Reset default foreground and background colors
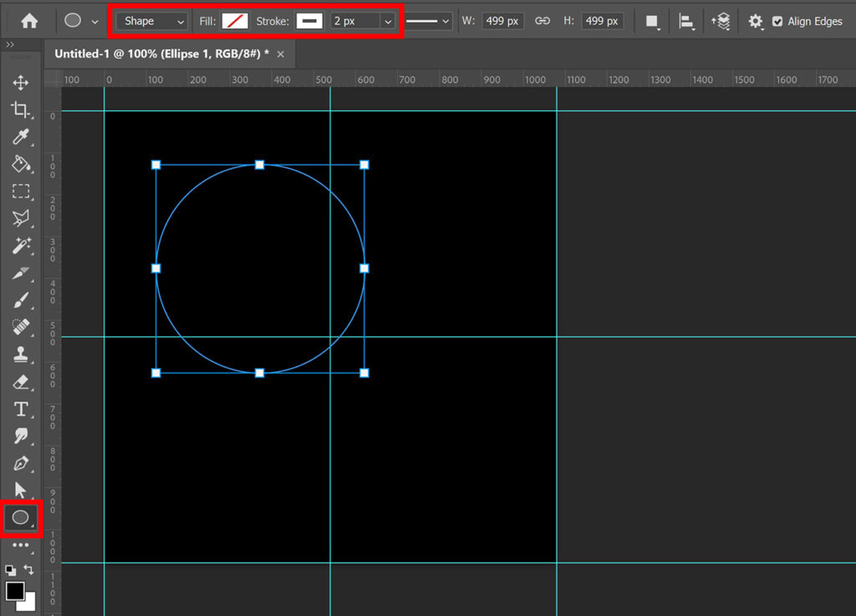The image size is (856, 616). 10,570
